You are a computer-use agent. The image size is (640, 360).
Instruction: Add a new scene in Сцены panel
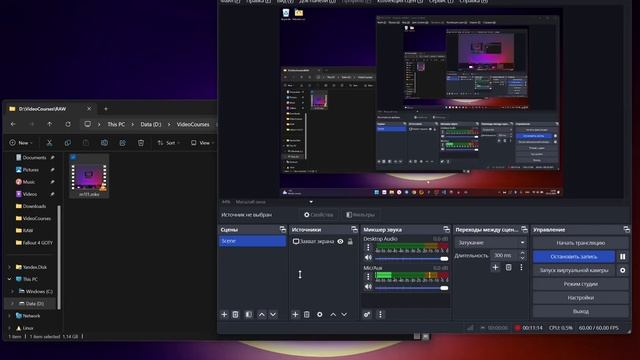point(224,314)
